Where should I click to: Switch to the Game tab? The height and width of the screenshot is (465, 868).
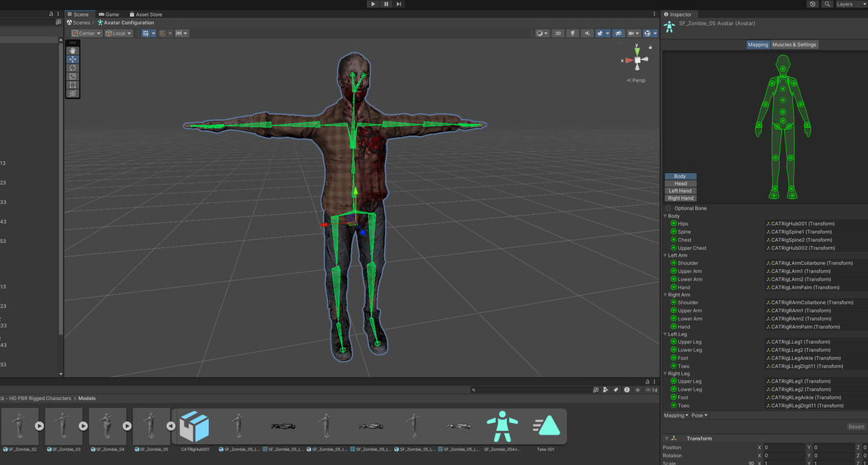coord(109,14)
